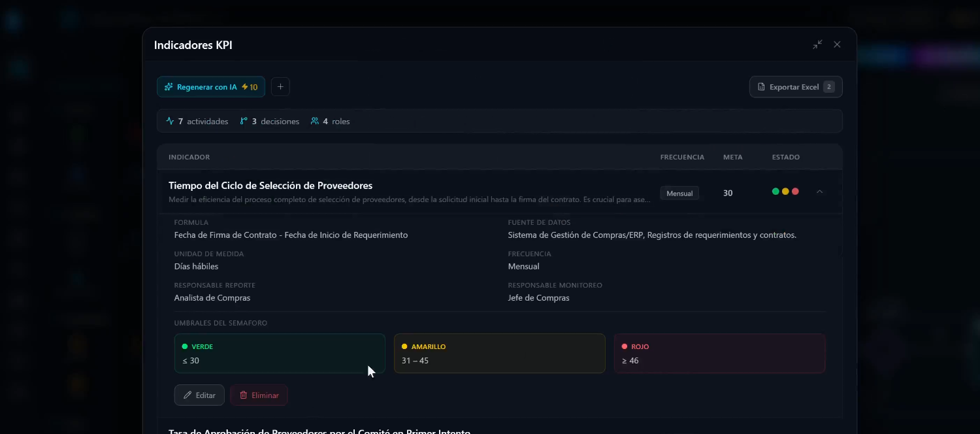Screen dimensions: 980x434
Task: Minimize the Indicadores KPI dialog
Action: point(817,44)
